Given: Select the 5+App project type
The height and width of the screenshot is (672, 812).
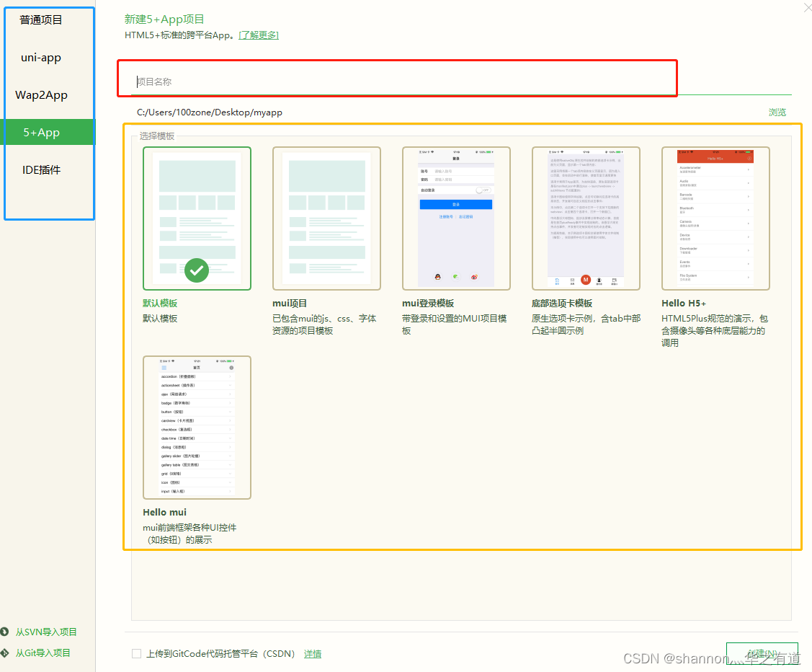Looking at the screenshot, I should tap(41, 132).
